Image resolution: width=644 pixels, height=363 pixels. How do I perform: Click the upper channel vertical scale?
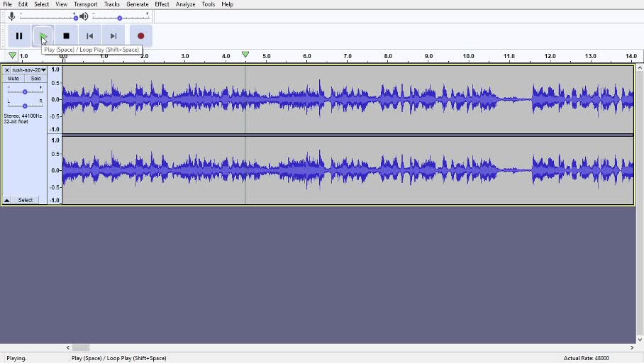[x=55, y=99]
